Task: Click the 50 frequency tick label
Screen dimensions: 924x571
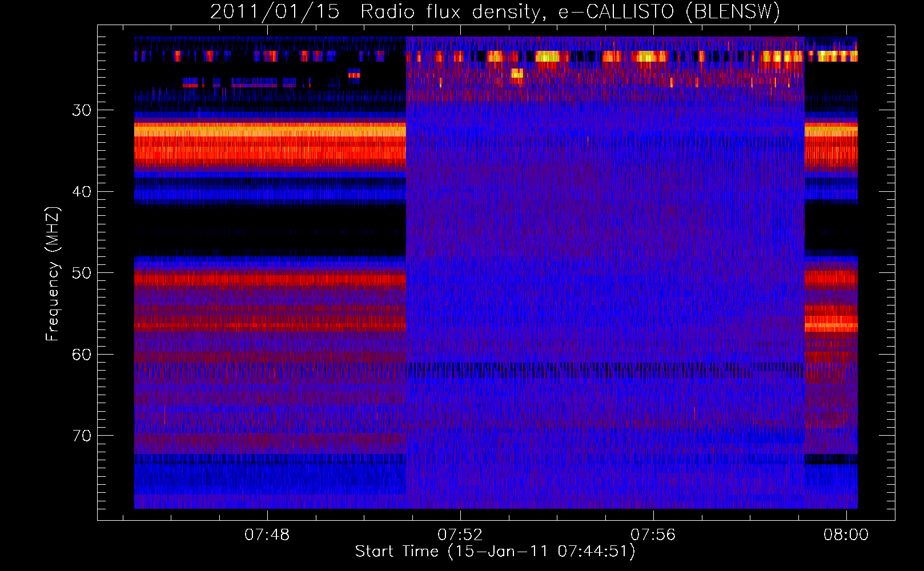Action: click(82, 273)
